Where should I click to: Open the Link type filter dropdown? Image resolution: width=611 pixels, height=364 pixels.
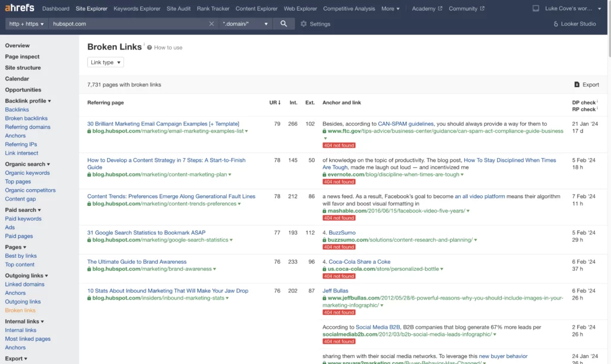106,62
